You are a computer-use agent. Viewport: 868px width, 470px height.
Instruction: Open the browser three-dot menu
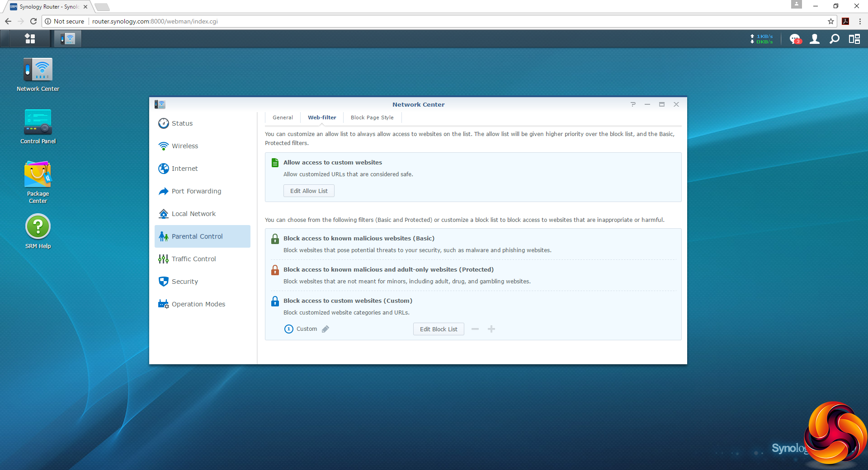coord(860,21)
